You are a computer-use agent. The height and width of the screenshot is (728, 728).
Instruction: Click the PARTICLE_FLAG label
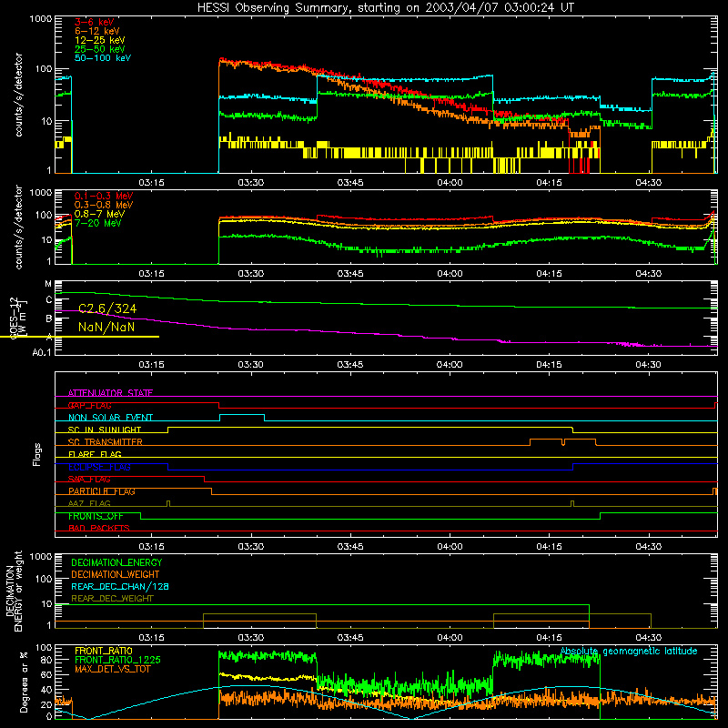pos(102,491)
